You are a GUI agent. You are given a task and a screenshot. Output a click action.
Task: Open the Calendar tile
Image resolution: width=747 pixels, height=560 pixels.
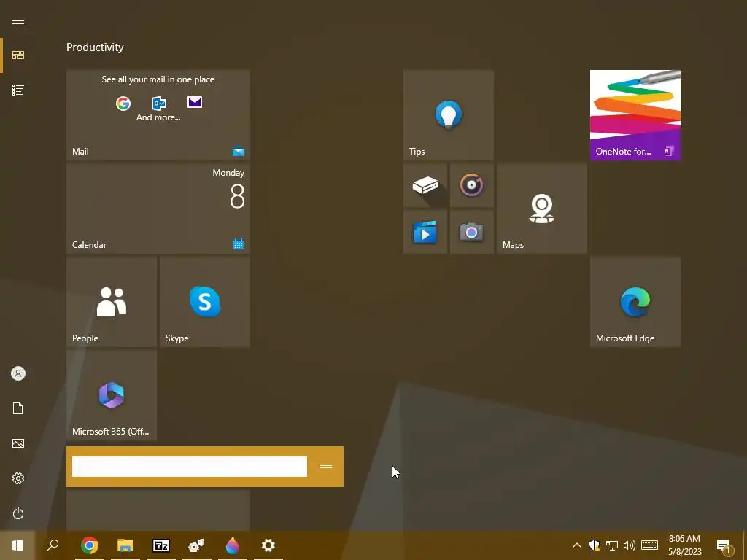[x=158, y=208]
